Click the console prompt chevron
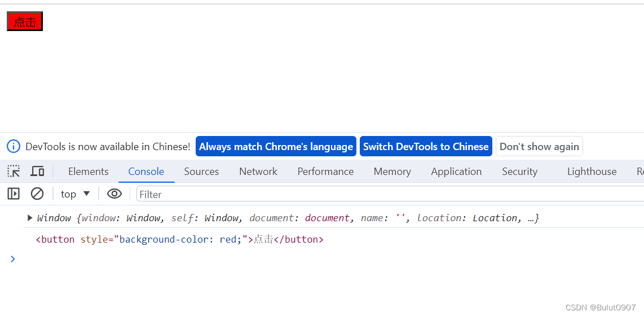The height and width of the screenshot is (316, 644). 13,259
